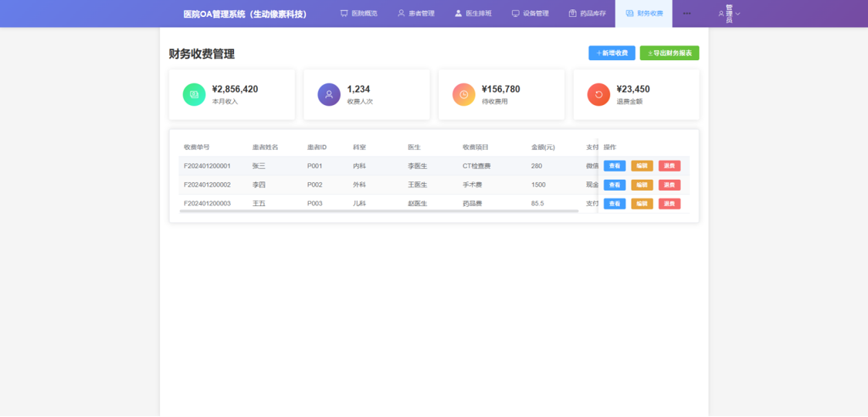Refund the 手术费 charge of 李四

670,185
